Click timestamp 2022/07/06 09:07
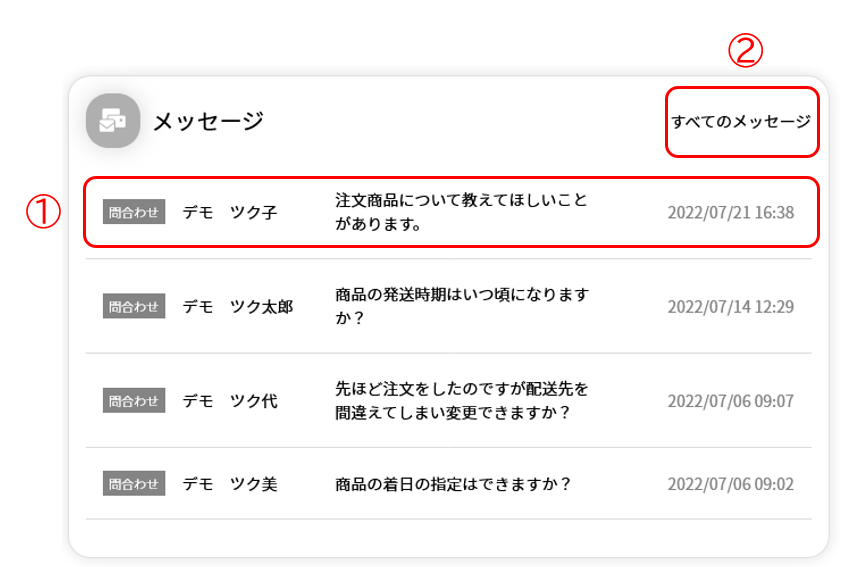Viewport: 846px width, 567px height. click(731, 401)
